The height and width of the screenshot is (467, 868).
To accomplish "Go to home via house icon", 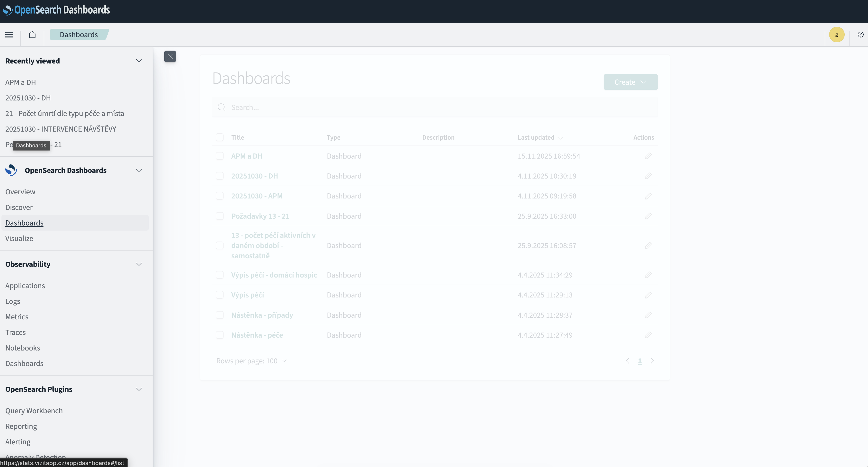I will [x=32, y=35].
